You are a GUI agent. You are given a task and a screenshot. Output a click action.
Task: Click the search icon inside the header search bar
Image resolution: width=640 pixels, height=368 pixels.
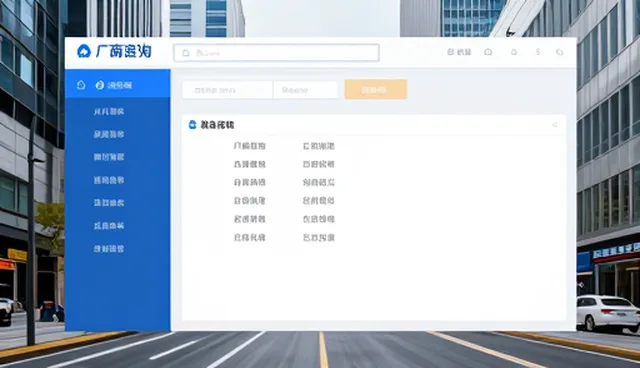pyautogui.click(x=186, y=53)
